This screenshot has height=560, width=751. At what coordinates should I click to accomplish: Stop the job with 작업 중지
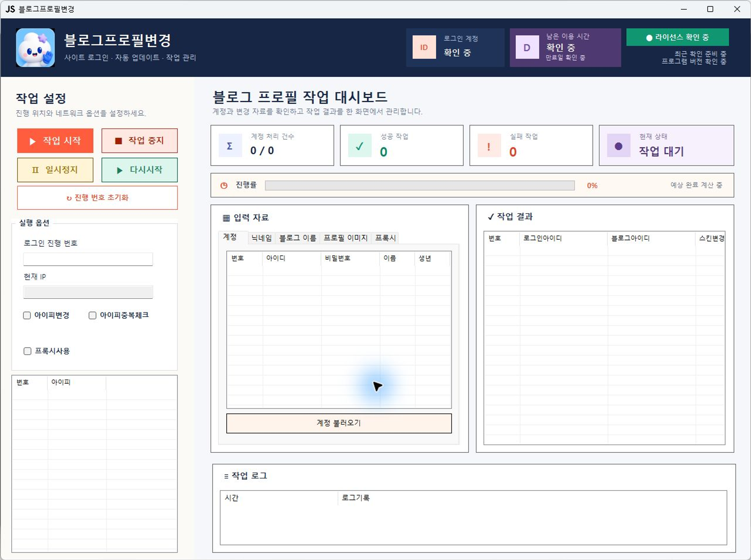click(x=139, y=141)
